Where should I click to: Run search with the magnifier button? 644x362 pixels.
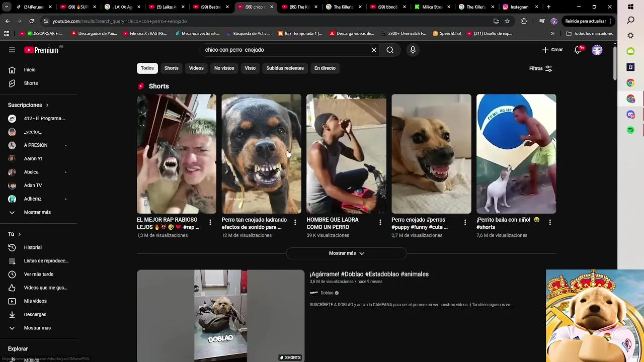click(x=390, y=50)
